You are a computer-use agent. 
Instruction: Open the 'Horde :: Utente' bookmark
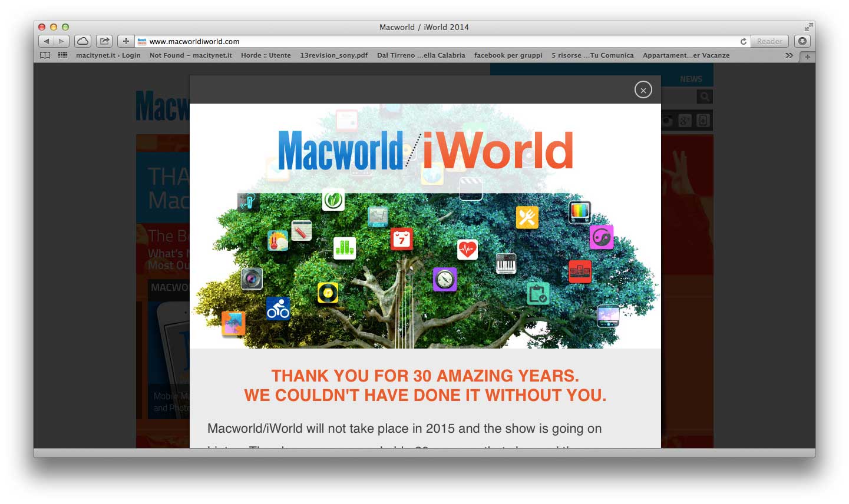266,55
